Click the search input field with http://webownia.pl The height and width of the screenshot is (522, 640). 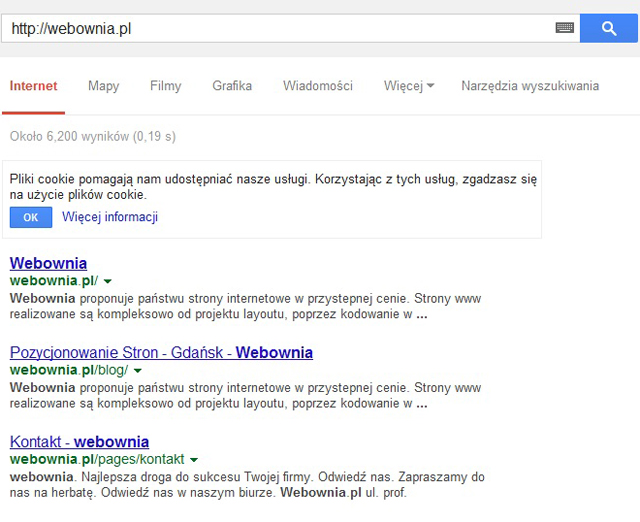280,28
